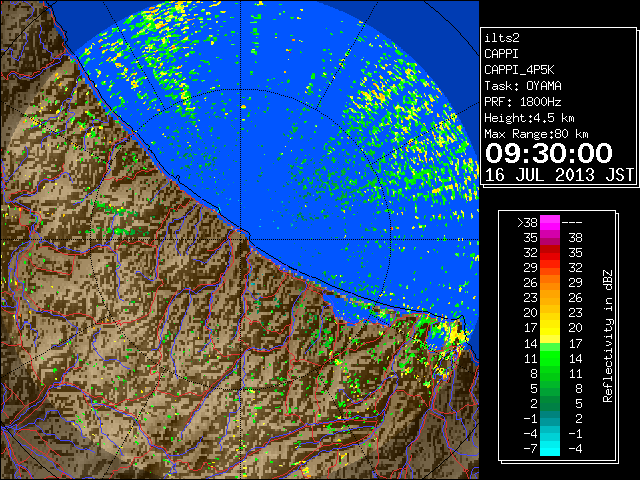Select the "16 JUL 2013 JST" date
The width and height of the screenshot is (640, 480).
(x=559, y=175)
